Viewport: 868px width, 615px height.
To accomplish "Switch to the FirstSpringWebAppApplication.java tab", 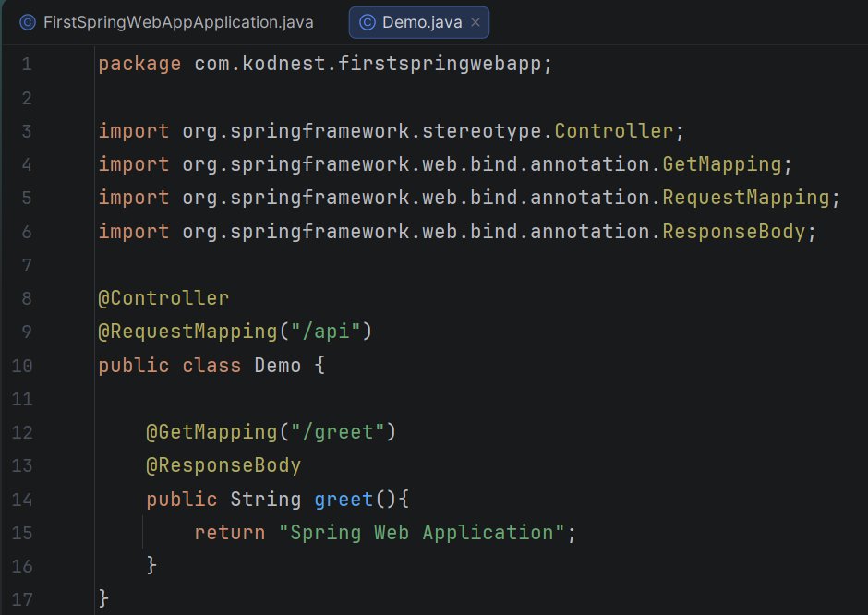I will pyautogui.click(x=175, y=21).
